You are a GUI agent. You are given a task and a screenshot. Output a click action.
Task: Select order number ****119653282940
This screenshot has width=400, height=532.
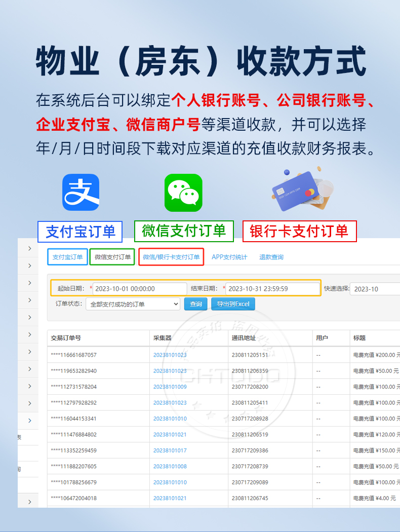[73, 371]
